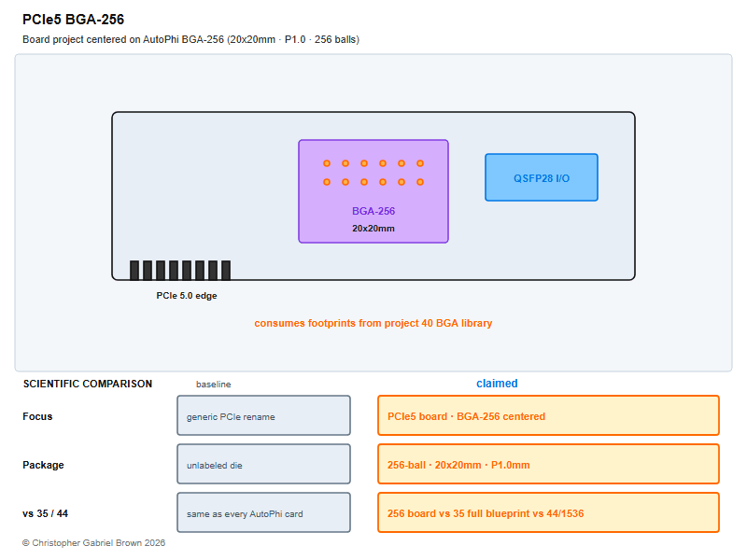747x560 pixels.
Task: Click the baseline column header
Action: (214, 385)
